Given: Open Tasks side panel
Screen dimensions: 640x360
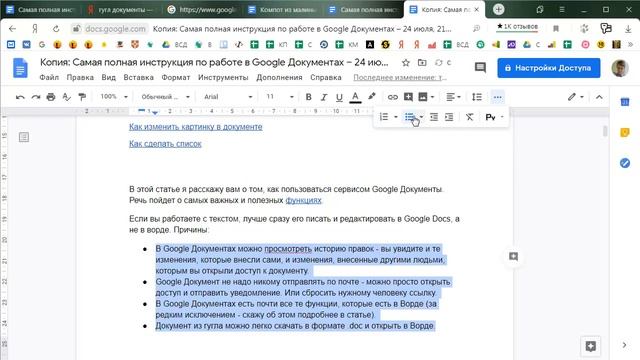Looking at the screenshot, I should [x=624, y=163].
